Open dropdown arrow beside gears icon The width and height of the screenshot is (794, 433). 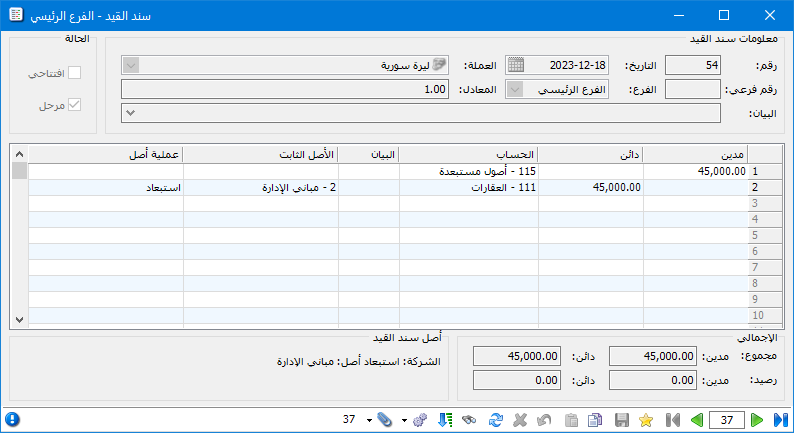point(404,420)
